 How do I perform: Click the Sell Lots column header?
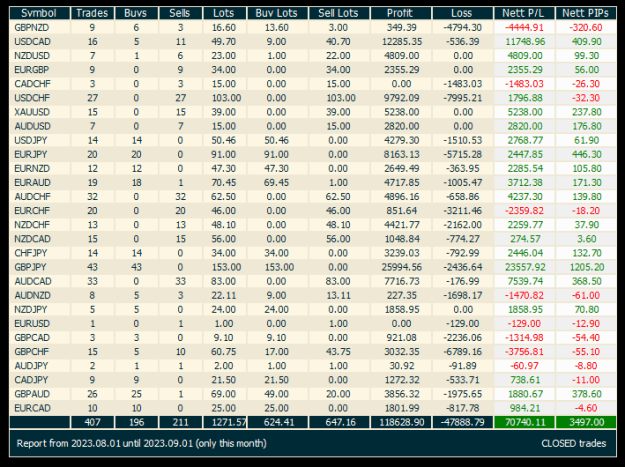[339, 13]
